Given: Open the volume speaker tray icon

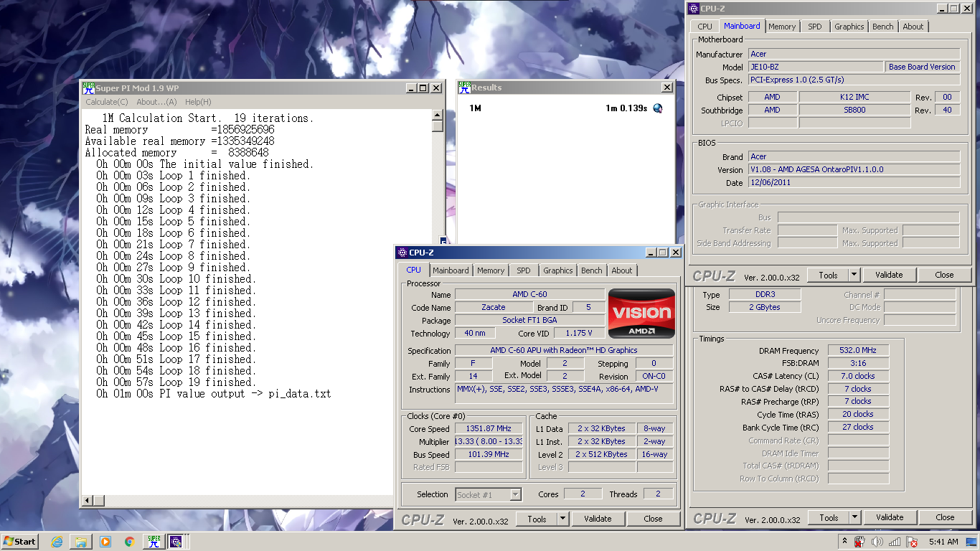Looking at the screenshot, I should coord(877,542).
